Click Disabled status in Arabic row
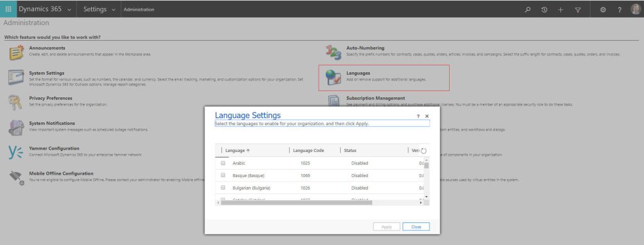Viewport: 644px width, 245px height. click(x=359, y=163)
